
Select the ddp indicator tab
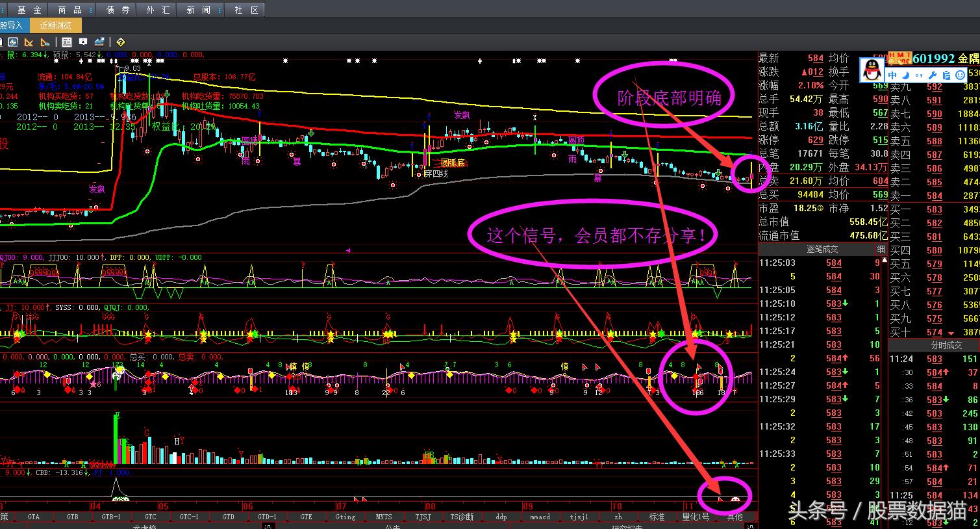click(501, 517)
